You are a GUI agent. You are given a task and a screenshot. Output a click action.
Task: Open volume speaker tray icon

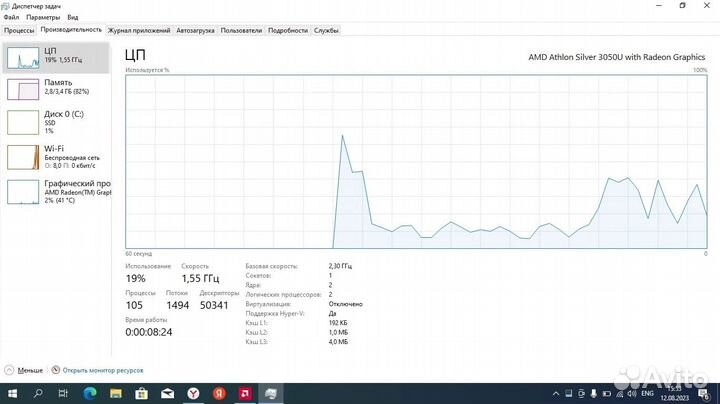[x=632, y=394]
